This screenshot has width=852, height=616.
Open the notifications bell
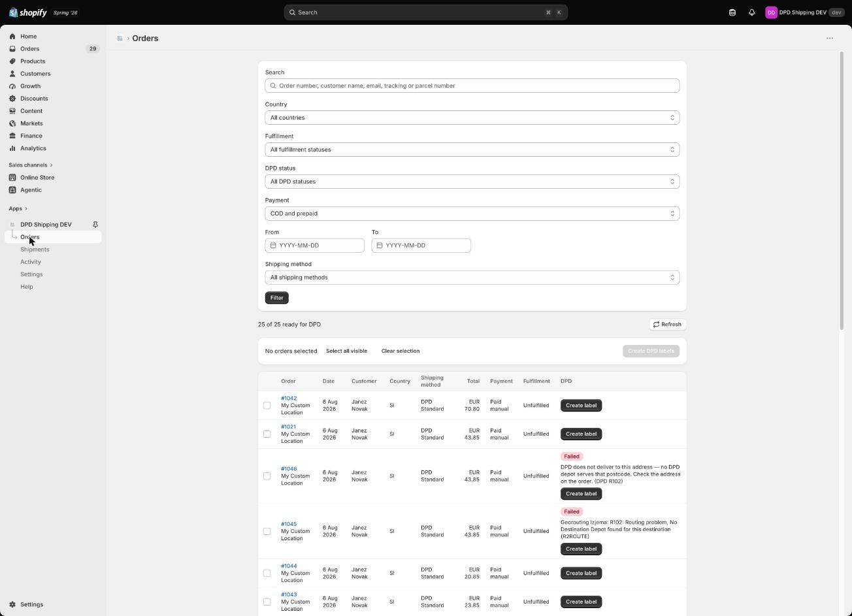click(751, 12)
